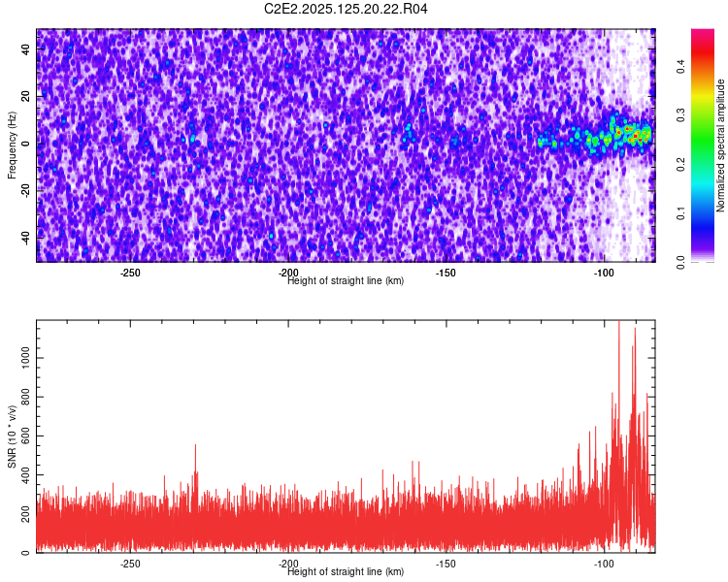Screen dimensions: 728x582
Task: Click the spectrogram's Height of straight line label
Action: (x=346, y=280)
